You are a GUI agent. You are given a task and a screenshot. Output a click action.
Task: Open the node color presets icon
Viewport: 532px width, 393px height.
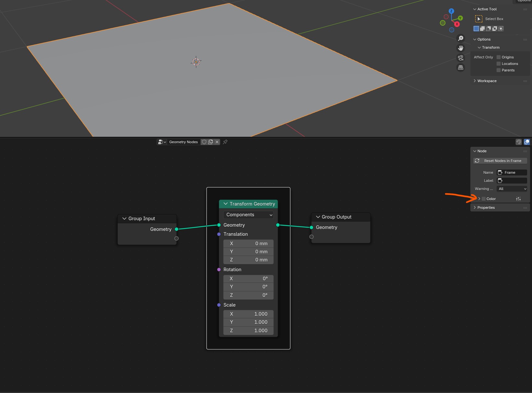click(x=518, y=199)
